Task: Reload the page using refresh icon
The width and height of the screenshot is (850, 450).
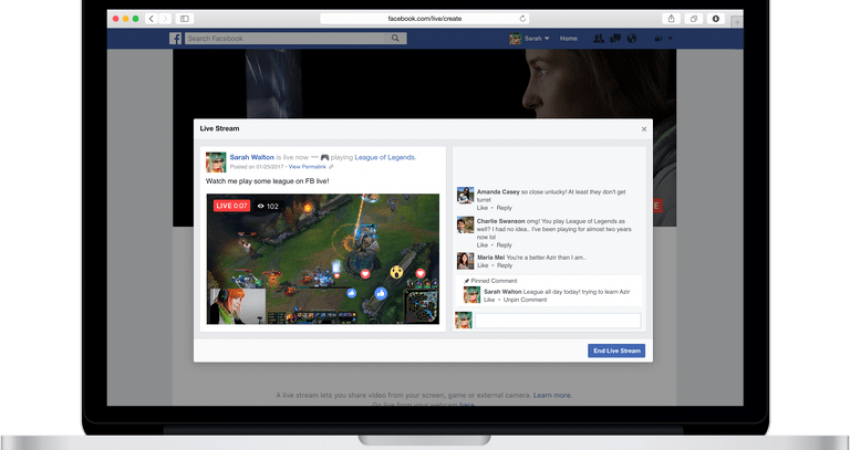Action: 523,18
